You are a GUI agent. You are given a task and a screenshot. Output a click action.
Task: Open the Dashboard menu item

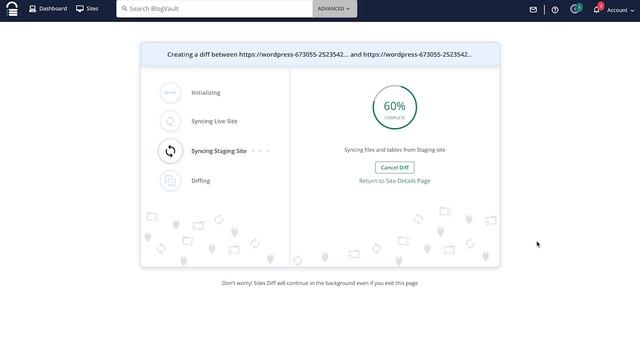click(x=48, y=9)
